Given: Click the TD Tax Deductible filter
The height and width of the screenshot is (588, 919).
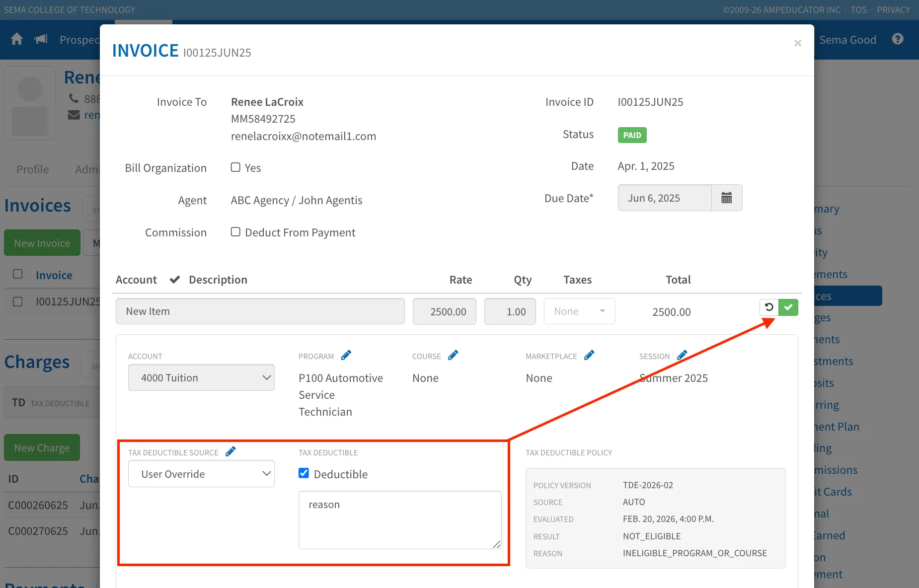Looking at the screenshot, I should coord(51,403).
